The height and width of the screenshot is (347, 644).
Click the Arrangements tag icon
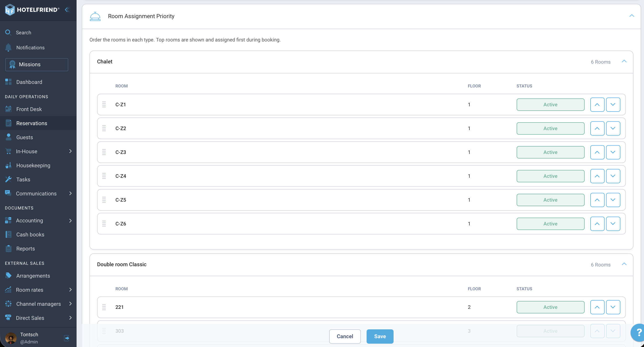pyautogui.click(x=8, y=276)
